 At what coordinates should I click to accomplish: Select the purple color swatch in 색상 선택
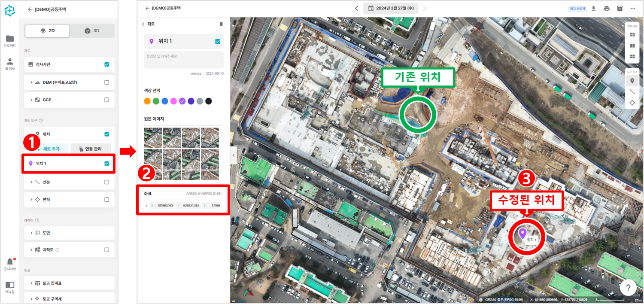(x=182, y=101)
